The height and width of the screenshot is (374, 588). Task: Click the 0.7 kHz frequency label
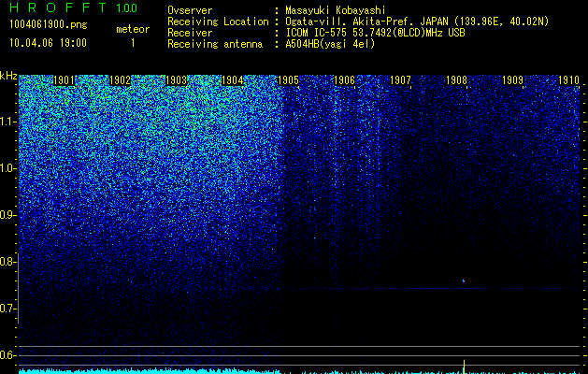(x=7, y=309)
